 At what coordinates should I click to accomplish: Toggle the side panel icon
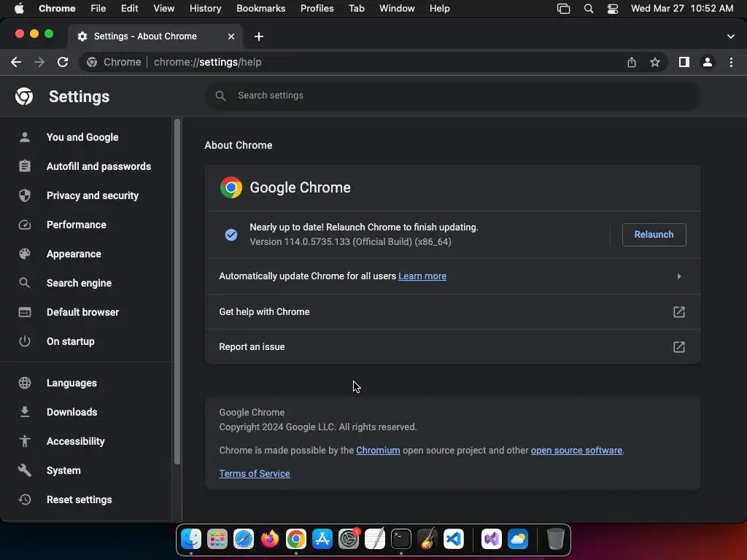point(684,62)
